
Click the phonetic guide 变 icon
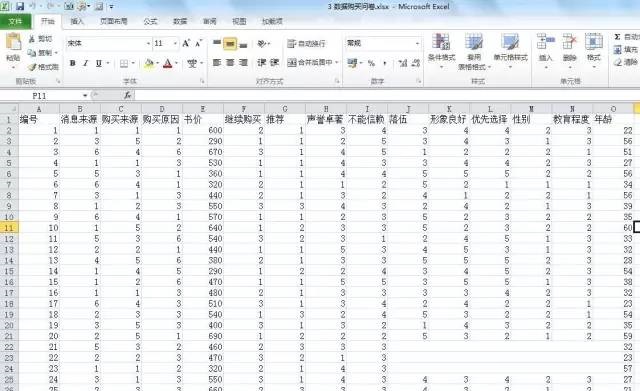192,63
